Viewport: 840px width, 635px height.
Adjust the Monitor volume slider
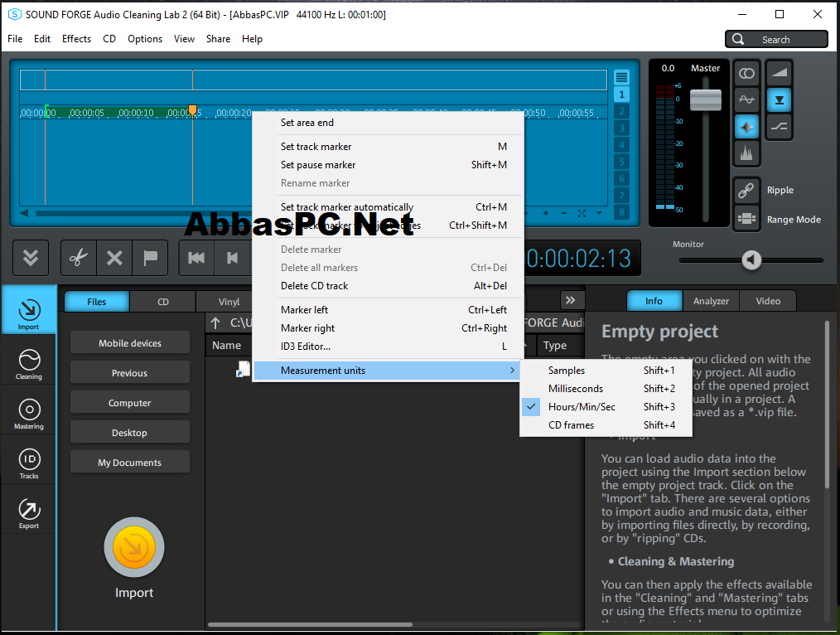pos(751,260)
